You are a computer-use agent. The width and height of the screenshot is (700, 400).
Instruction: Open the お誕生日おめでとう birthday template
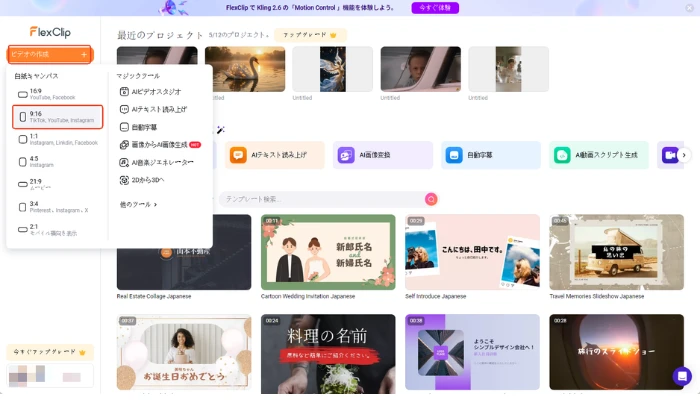pos(184,352)
